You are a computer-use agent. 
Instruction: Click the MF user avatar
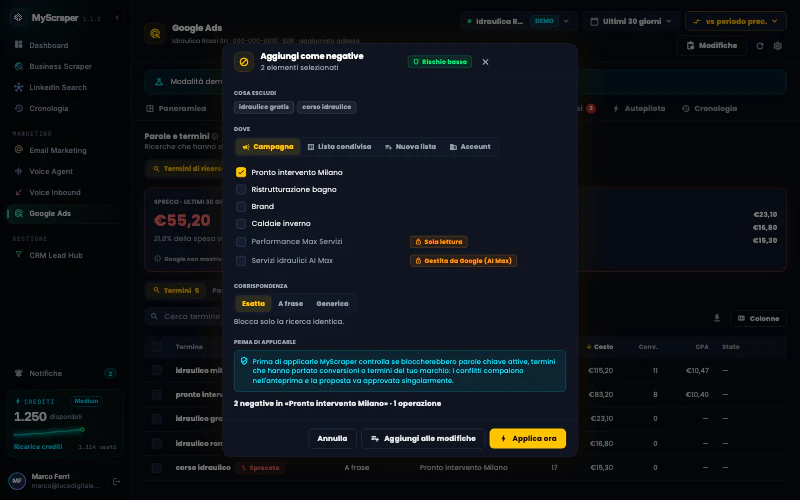(x=17, y=481)
